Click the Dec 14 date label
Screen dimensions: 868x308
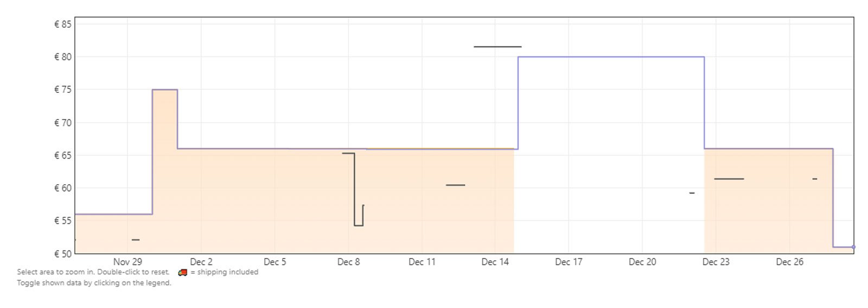click(x=495, y=262)
